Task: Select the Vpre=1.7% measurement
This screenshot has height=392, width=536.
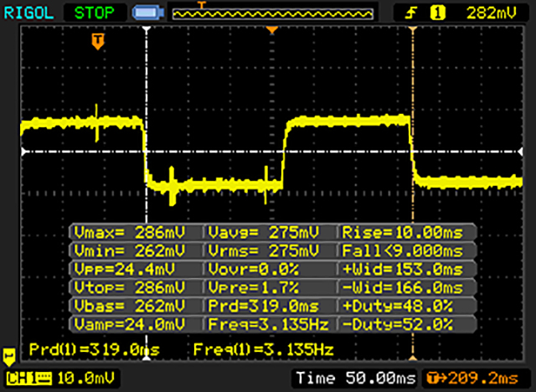Action: 253,288
